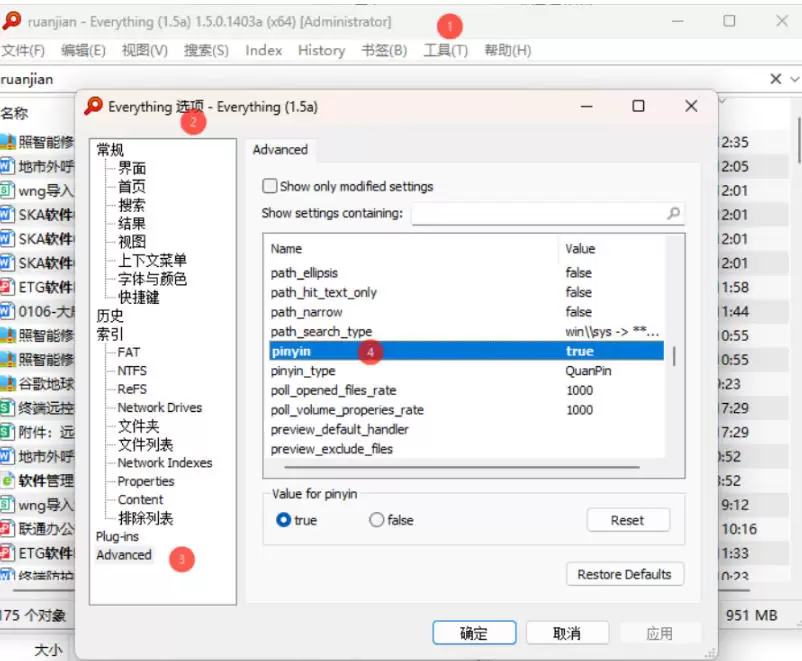Select 常规 in options tree
This screenshot has width=802, height=661.
click(x=110, y=149)
